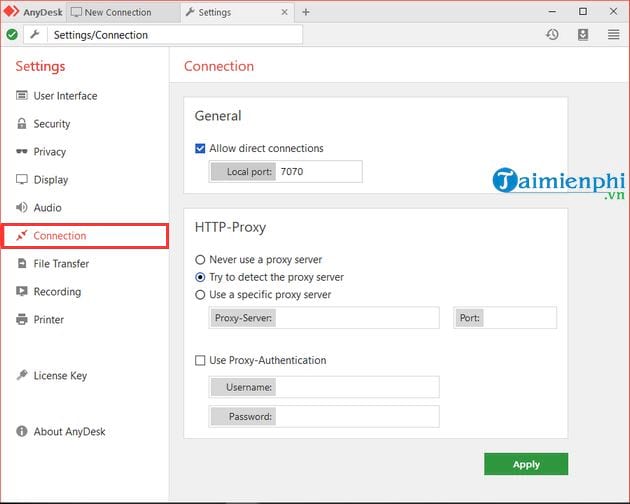Enable Use Proxy-Authentication checkbox
The image size is (630, 504).
click(x=200, y=360)
